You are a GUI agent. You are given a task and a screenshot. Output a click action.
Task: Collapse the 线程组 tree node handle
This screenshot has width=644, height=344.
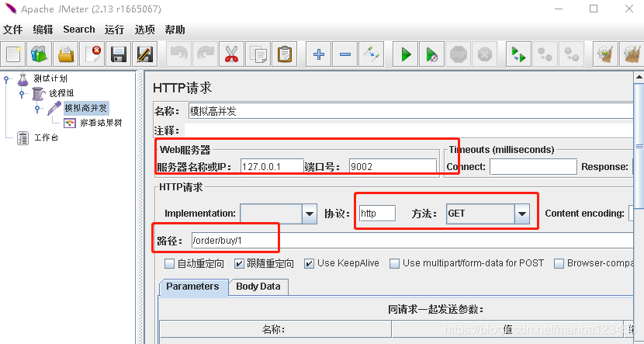point(23,94)
